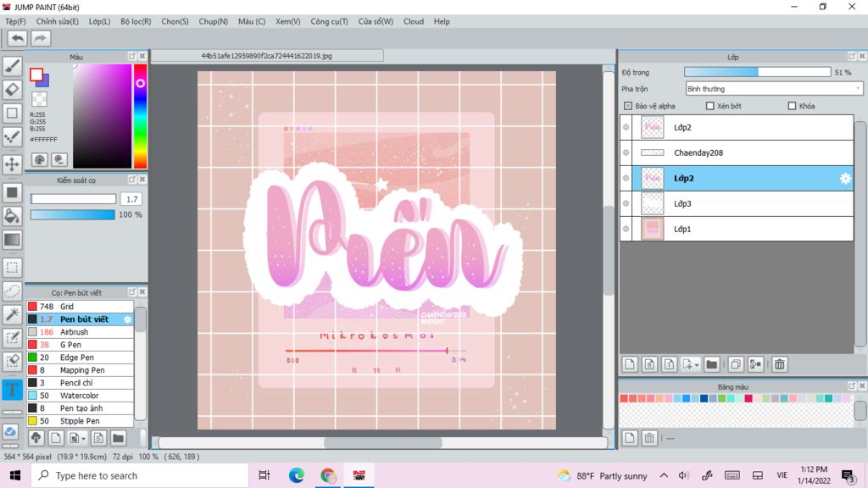Create a new layer folder
This screenshot has width=868, height=488.
712,364
